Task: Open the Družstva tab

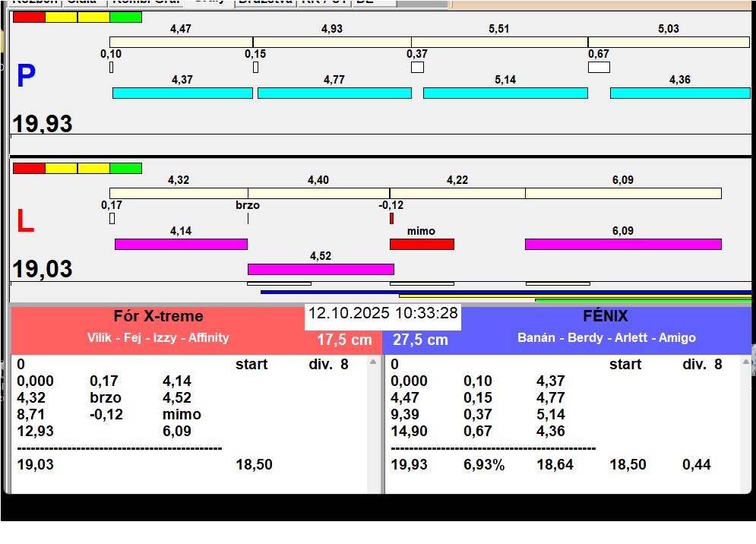Action: 264,2
